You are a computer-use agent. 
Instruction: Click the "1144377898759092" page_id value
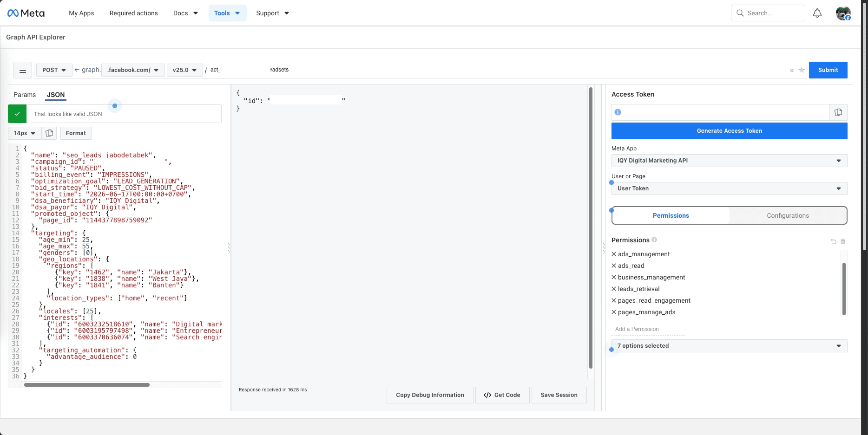pyautogui.click(x=117, y=220)
